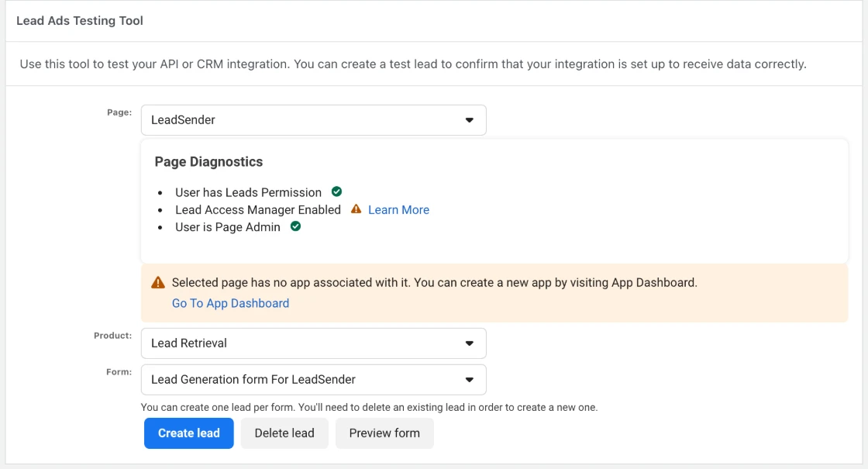Image resolution: width=868 pixels, height=469 pixels.
Task: Click the 'Use this tool to test' description
Action: pos(413,64)
